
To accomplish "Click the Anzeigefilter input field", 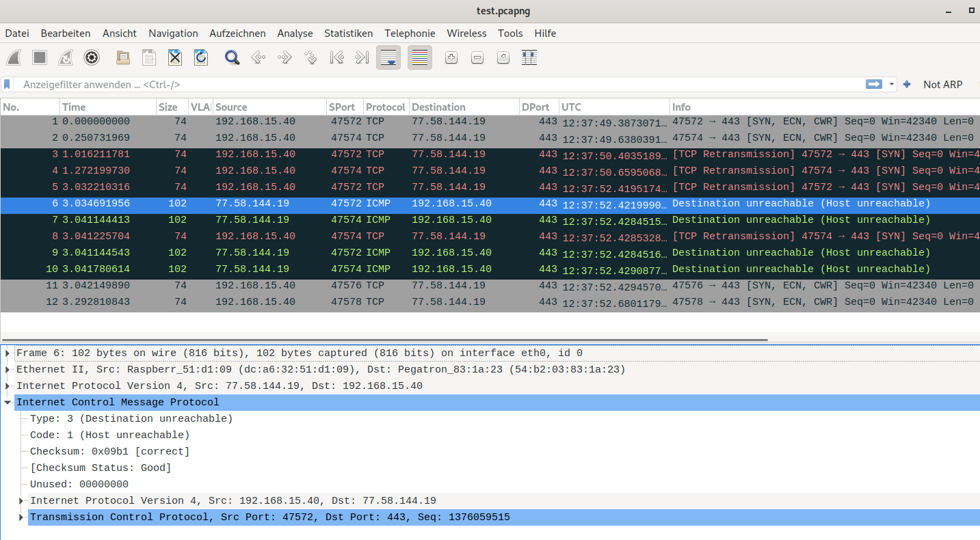I will (438, 85).
